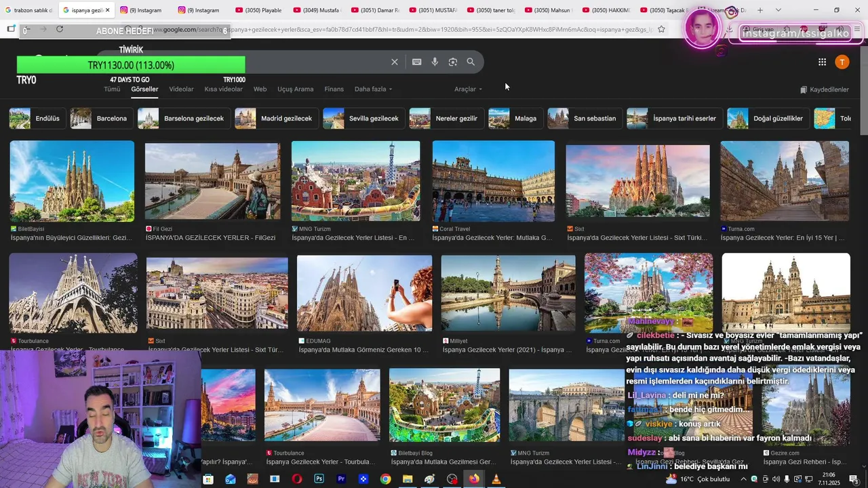The height and width of the screenshot is (488, 868).
Task: Select the Madrid gezilecek chip
Action: click(x=275, y=119)
